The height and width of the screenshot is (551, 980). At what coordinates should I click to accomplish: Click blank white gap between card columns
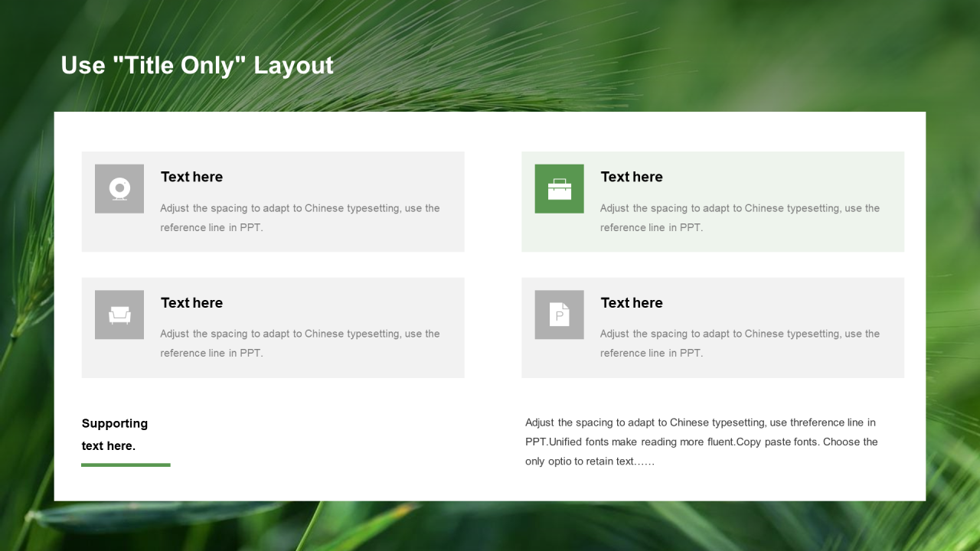[492, 264]
